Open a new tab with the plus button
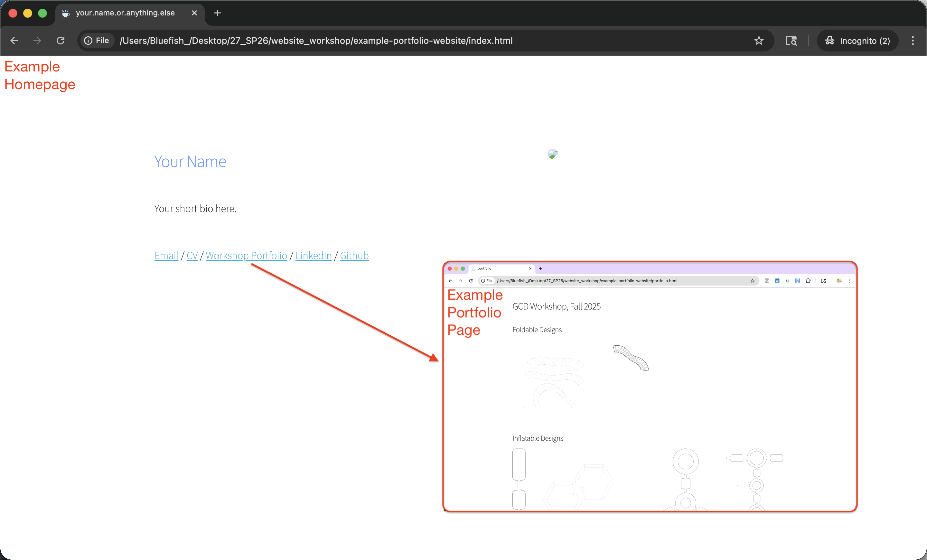 (x=218, y=13)
